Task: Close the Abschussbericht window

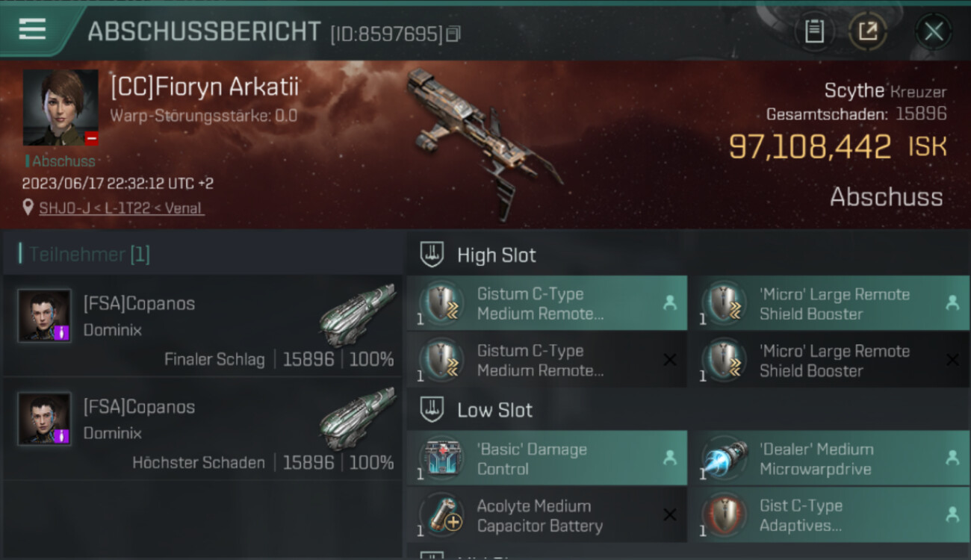Action: pos(934,31)
